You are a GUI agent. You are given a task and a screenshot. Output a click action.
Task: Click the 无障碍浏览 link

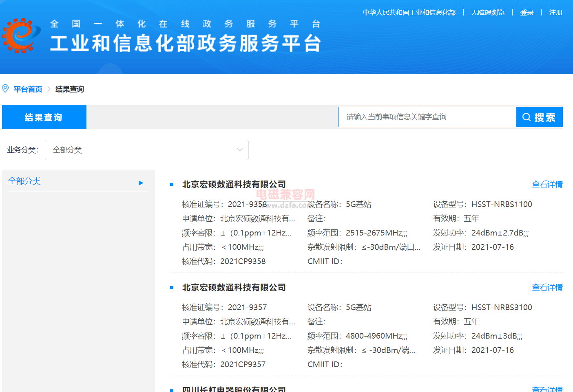click(488, 13)
